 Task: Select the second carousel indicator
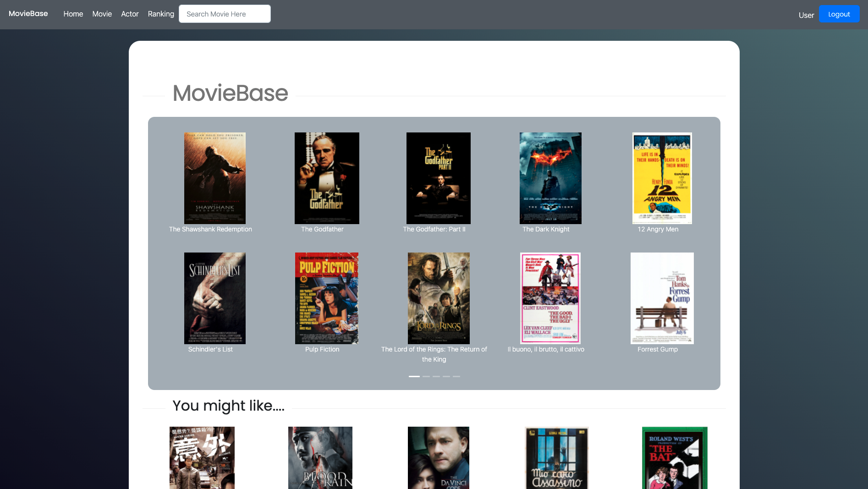[426, 376]
